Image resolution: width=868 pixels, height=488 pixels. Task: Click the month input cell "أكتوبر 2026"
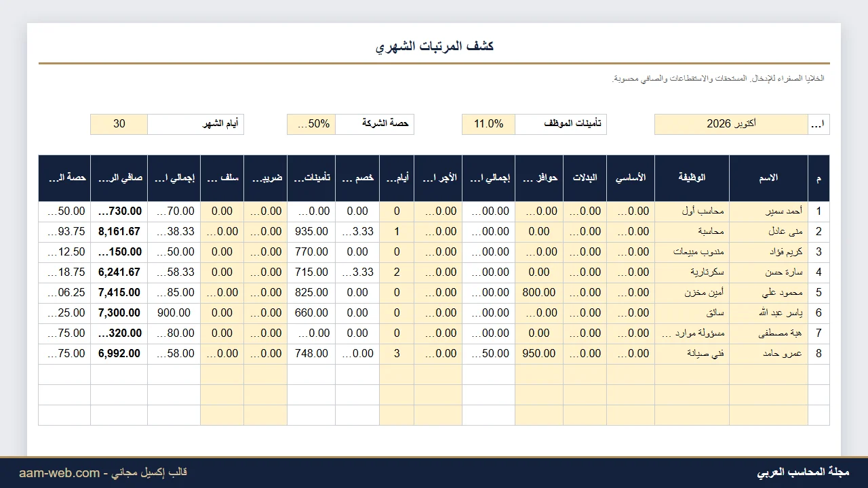click(x=731, y=124)
